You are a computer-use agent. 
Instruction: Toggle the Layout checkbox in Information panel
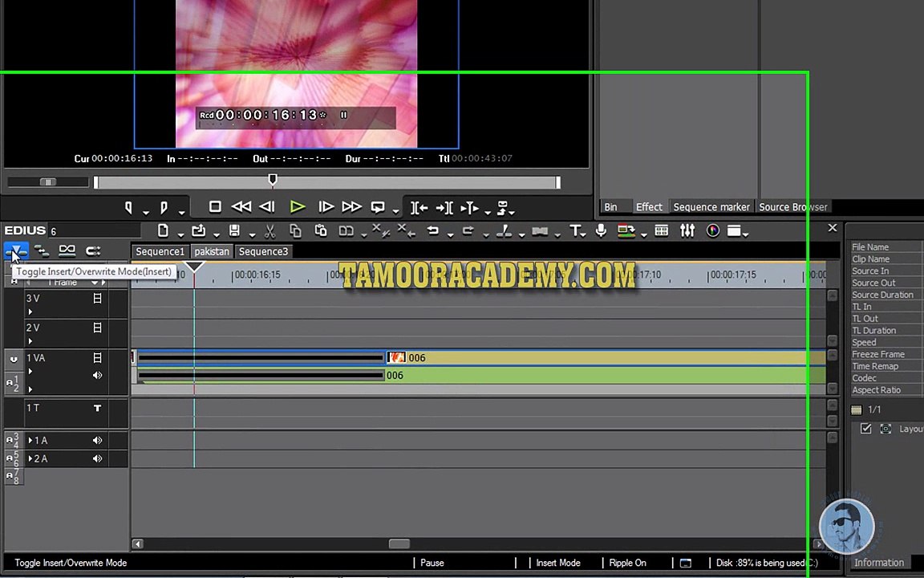865,429
